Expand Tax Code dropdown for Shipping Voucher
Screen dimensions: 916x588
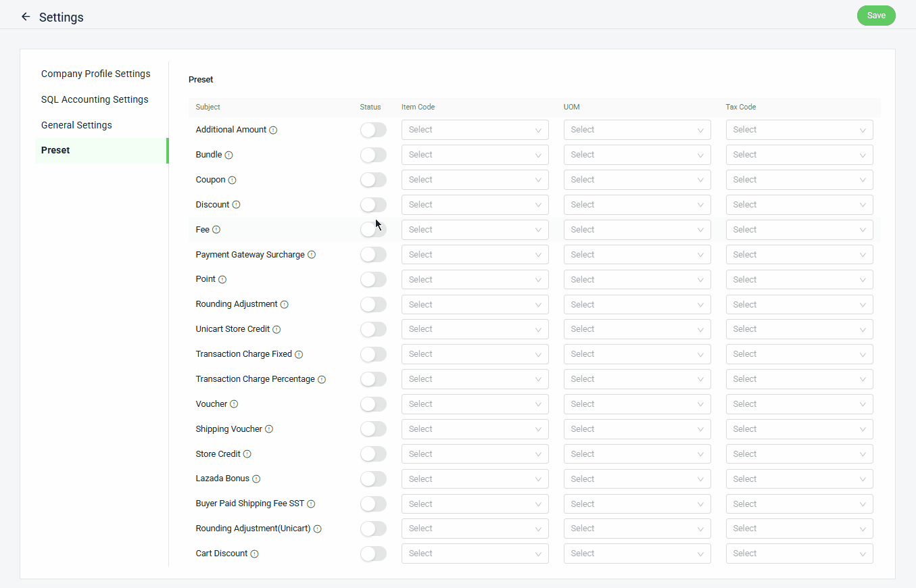[799, 429]
